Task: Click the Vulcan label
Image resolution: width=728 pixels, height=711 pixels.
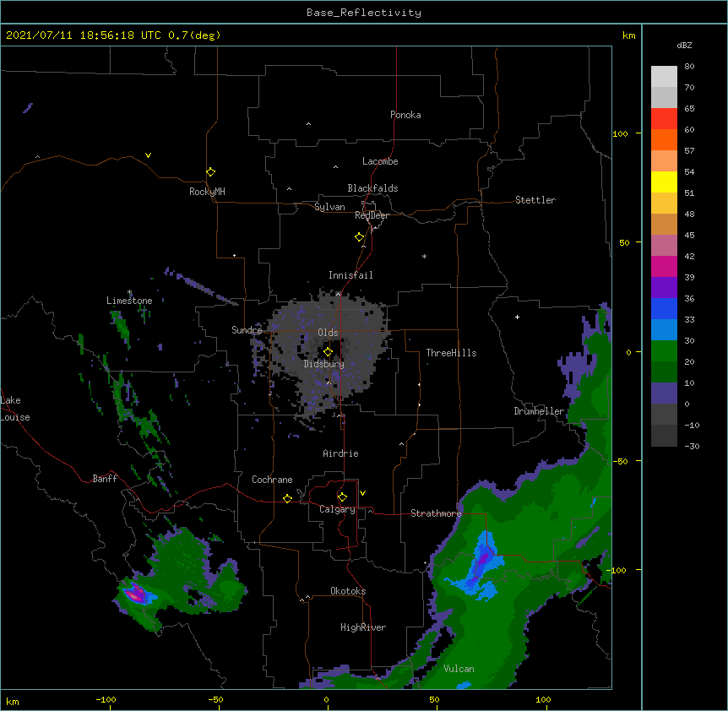Action: (x=459, y=669)
